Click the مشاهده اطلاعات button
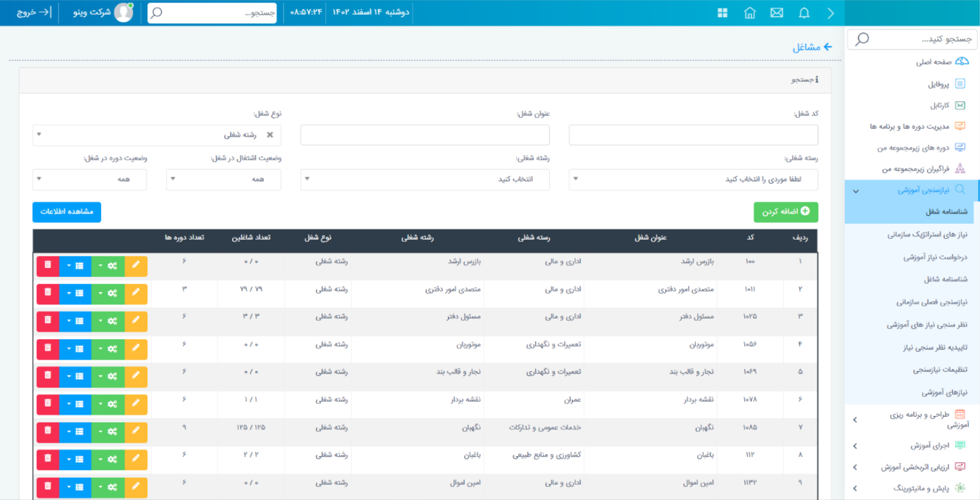Screen dimensions: 980x500 (x=67, y=212)
